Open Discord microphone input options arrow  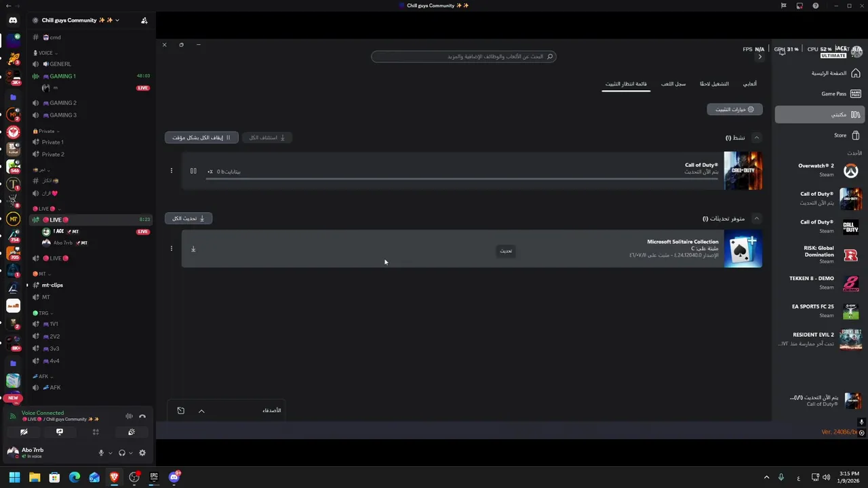110,453
